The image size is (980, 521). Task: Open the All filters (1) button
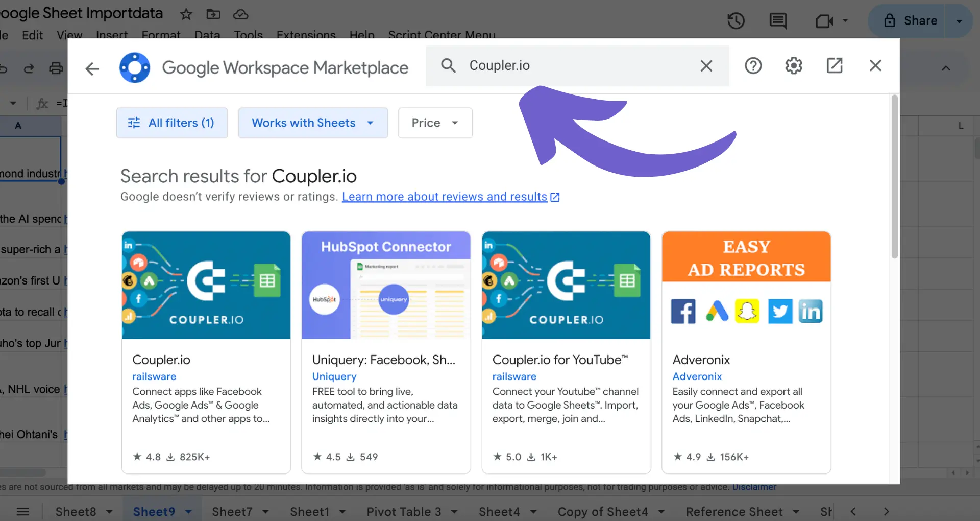pyautogui.click(x=172, y=123)
